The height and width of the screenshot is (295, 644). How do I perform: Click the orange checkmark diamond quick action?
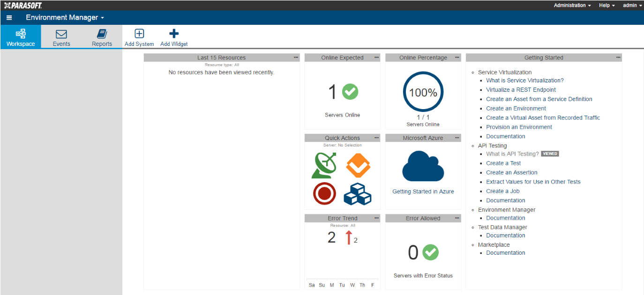pyautogui.click(x=359, y=165)
